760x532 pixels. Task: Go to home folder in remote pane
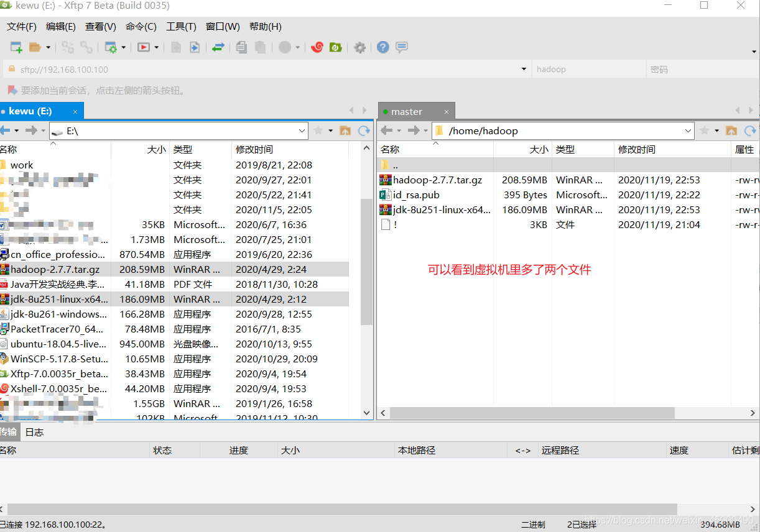pyautogui.click(x=731, y=131)
